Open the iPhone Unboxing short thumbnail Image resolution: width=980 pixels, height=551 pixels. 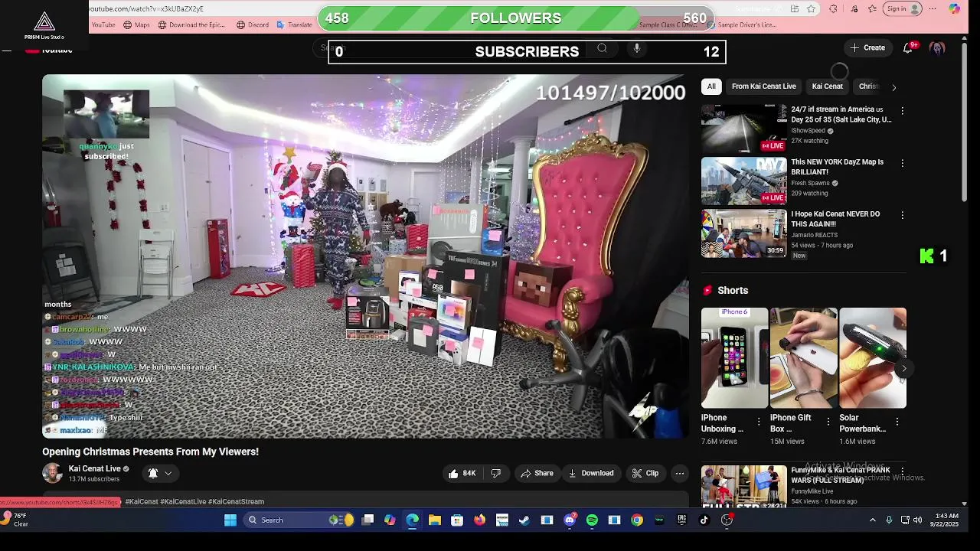(x=734, y=358)
